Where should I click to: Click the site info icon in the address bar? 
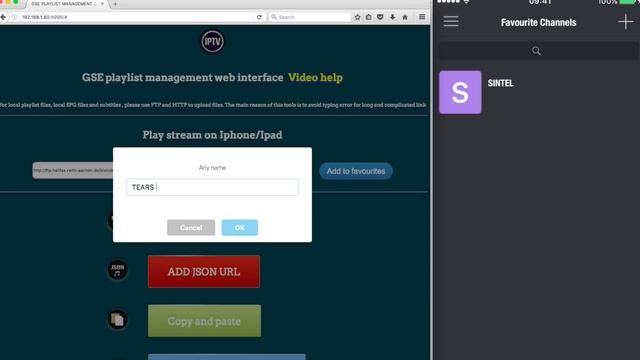click(15, 17)
